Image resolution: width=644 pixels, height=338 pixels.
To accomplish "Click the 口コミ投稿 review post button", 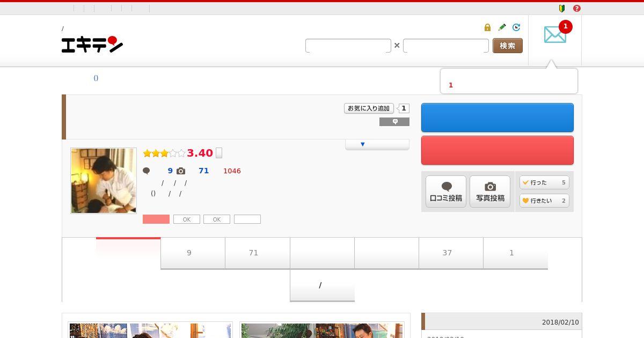I will 446,192.
